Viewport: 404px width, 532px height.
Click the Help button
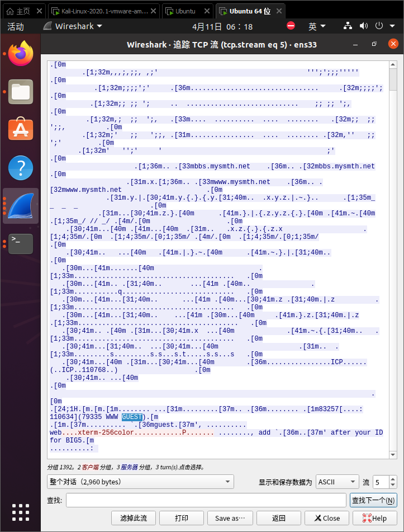374,518
